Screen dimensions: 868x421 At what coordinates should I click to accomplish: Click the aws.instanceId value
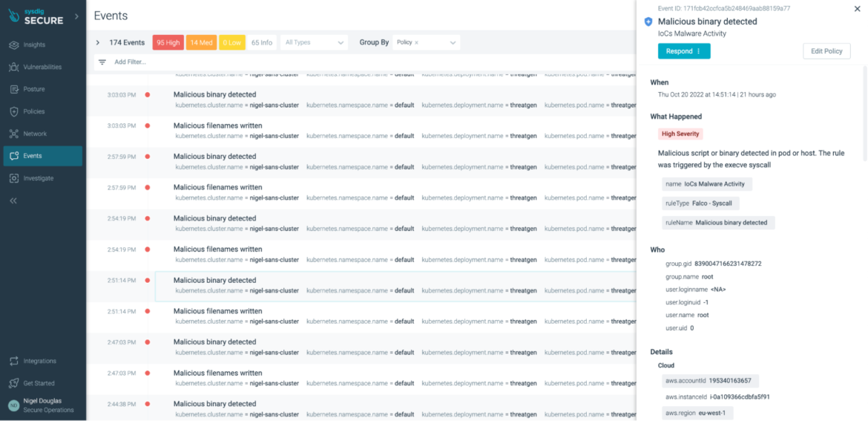pyautogui.click(x=740, y=396)
